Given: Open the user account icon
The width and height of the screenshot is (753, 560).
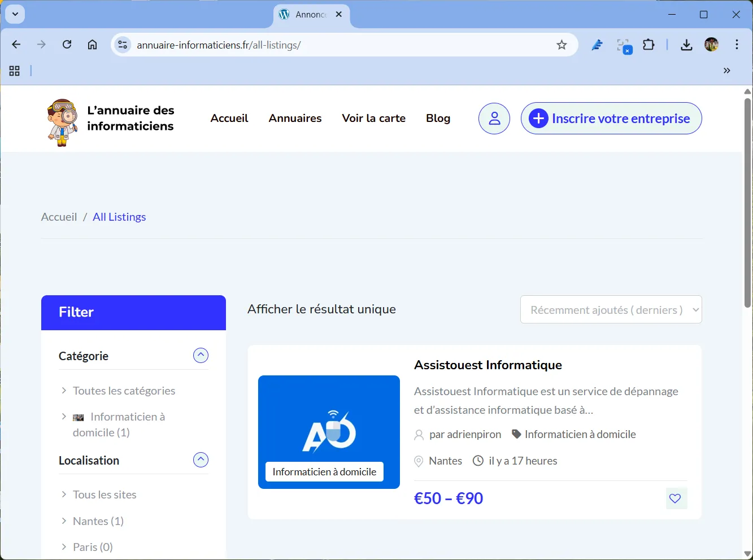Looking at the screenshot, I should [x=494, y=119].
